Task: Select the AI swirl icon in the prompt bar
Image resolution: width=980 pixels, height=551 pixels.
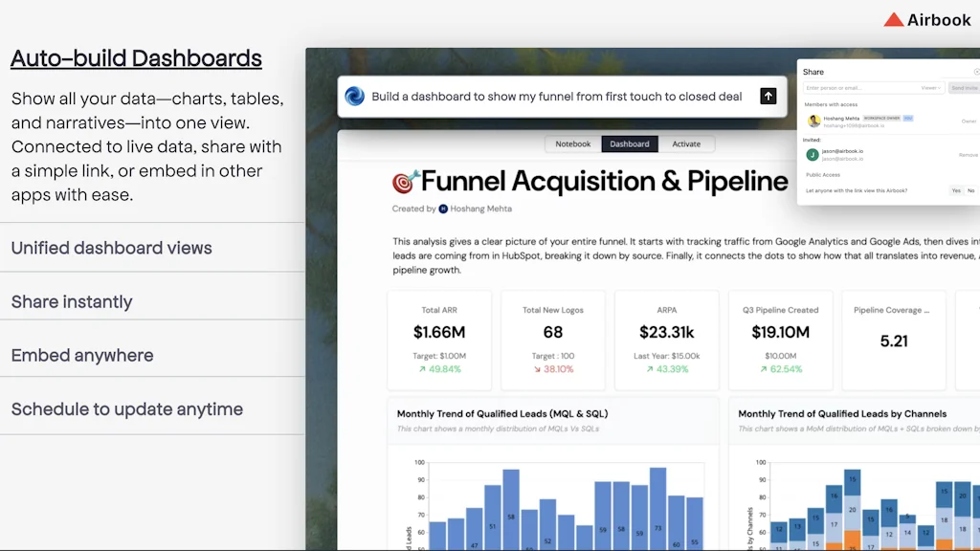Action: coord(355,96)
